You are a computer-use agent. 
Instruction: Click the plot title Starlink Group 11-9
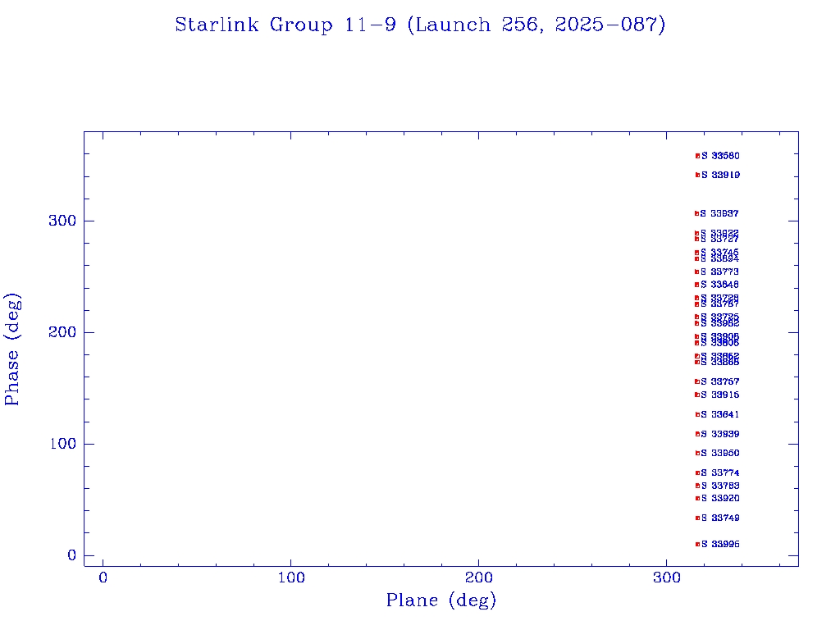tap(420, 25)
